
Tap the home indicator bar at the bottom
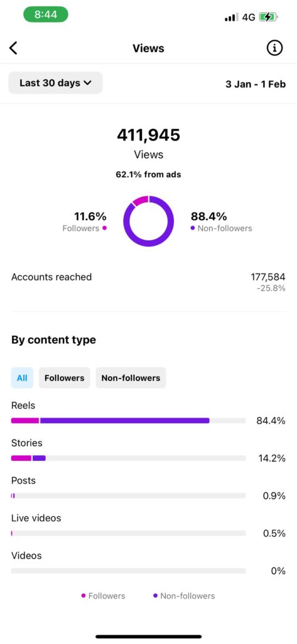pyautogui.click(x=148, y=636)
